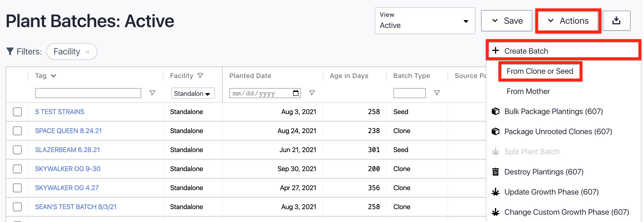The height and width of the screenshot is (222, 644).
Task: Select Update Growth Phase (607)
Action: 551,192
